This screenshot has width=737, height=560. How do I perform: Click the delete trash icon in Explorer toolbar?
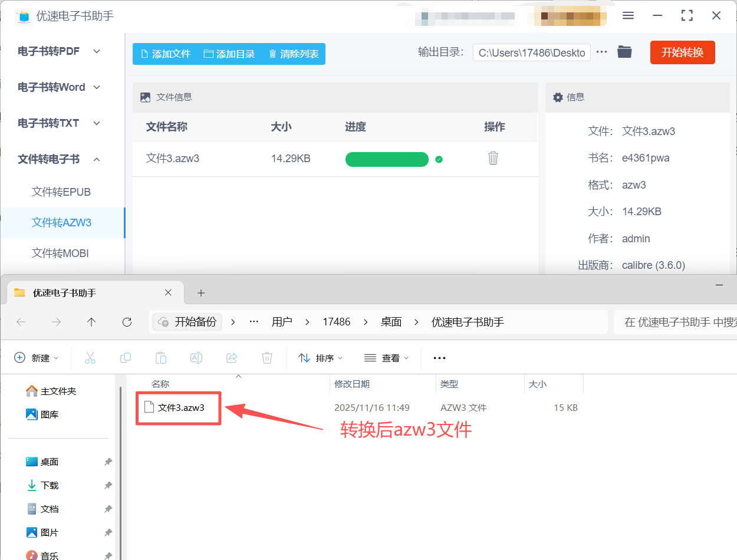coord(267,358)
